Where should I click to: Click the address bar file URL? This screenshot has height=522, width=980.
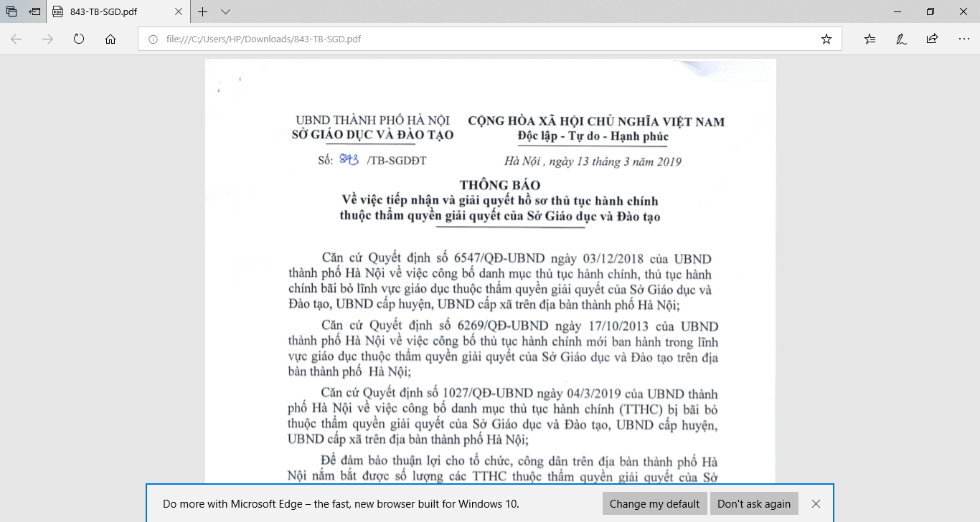(263, 39)
